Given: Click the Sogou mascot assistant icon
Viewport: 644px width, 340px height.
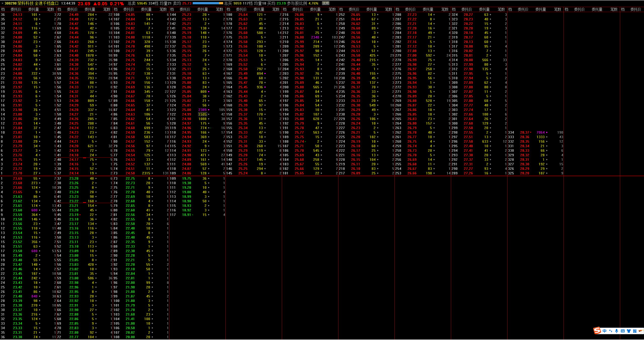Looking at the screenshot, I should click(640, 331).
